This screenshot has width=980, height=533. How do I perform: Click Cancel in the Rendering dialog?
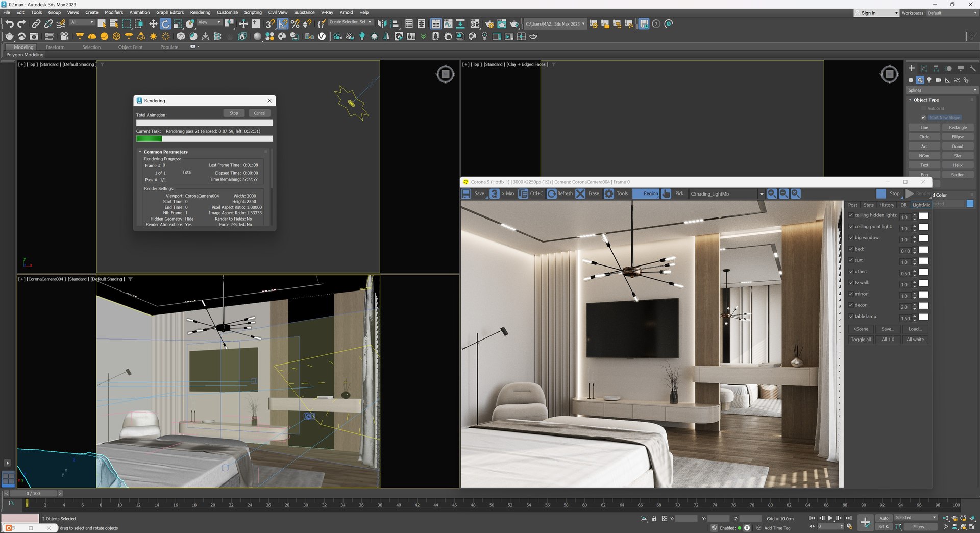click(x=260, y=113)
